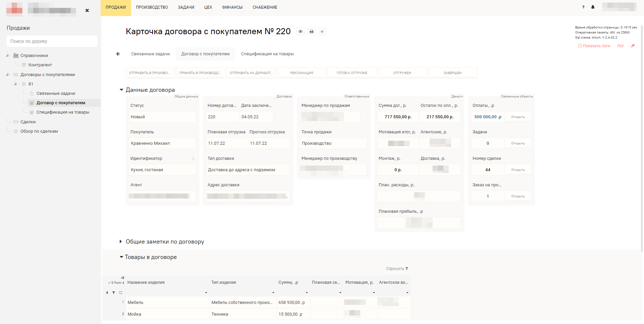Open Заказ на про... with its Открыть button
The width and height of the screenshot is (644, 324).
518,196
